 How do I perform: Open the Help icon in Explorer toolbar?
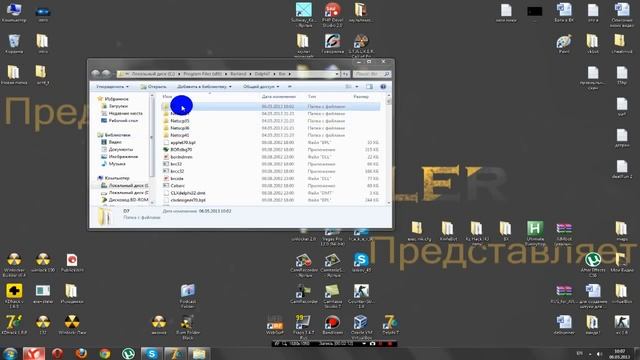click(383, 87)
